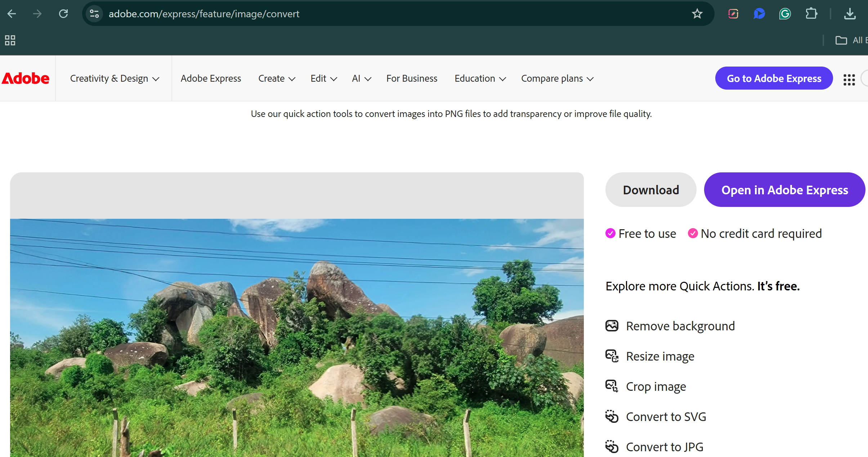Expand the Education dropdown

point(480,78)
